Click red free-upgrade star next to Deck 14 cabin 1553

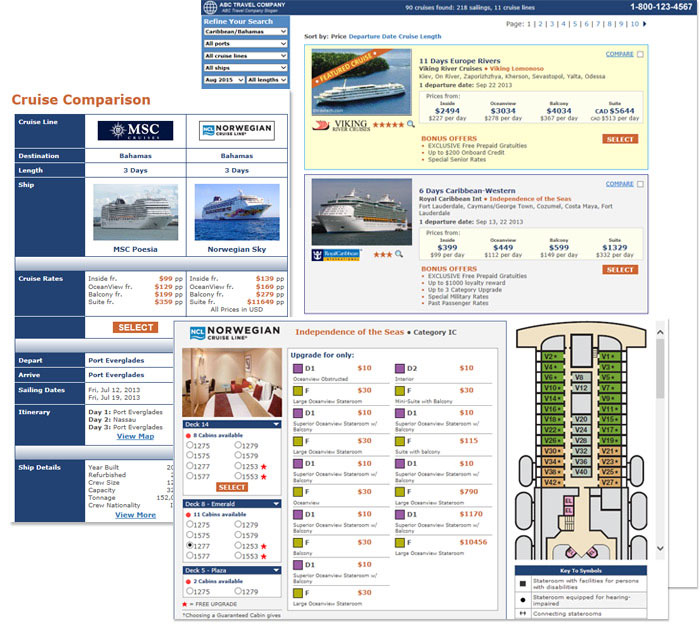[x=263, y=477]
